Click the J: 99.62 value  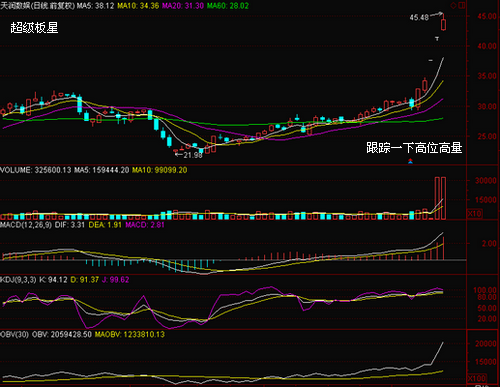(116, 280)
